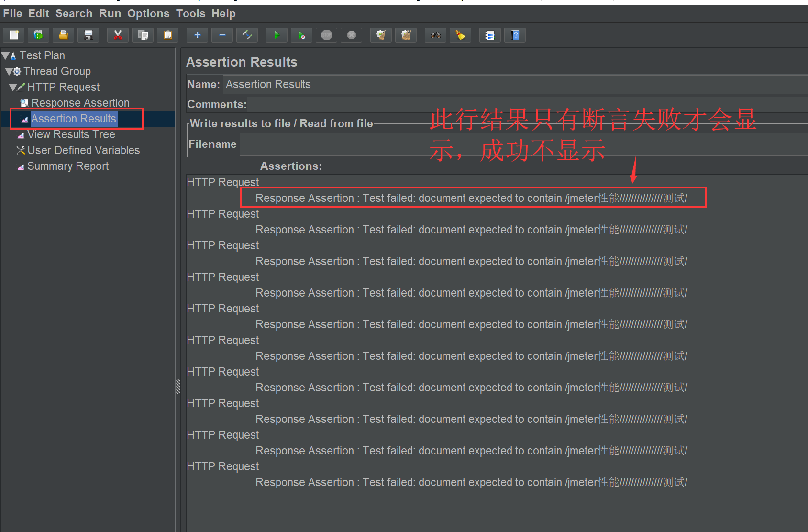Clear all results (double broom)

(x=406, y=35)
